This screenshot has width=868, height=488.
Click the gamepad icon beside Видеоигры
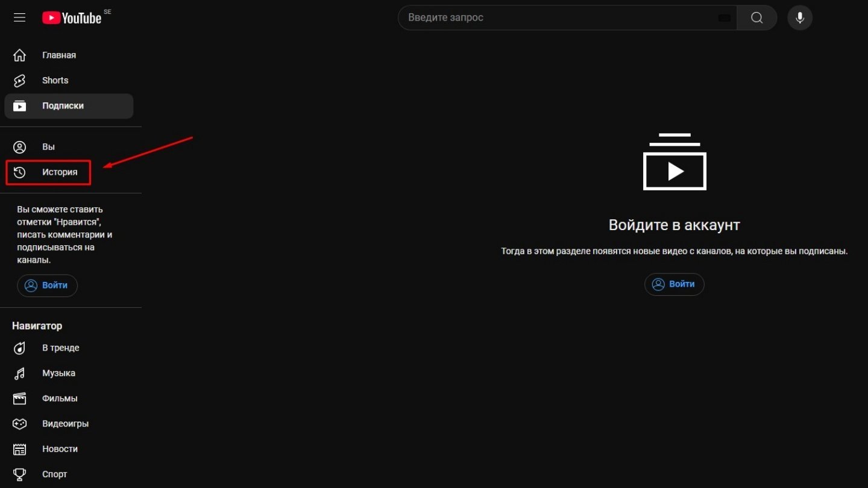20,424
